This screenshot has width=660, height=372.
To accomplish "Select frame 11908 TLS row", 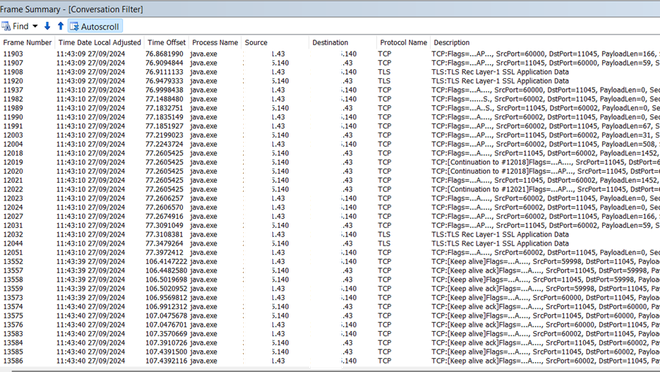I will click(x=330, y=72).
